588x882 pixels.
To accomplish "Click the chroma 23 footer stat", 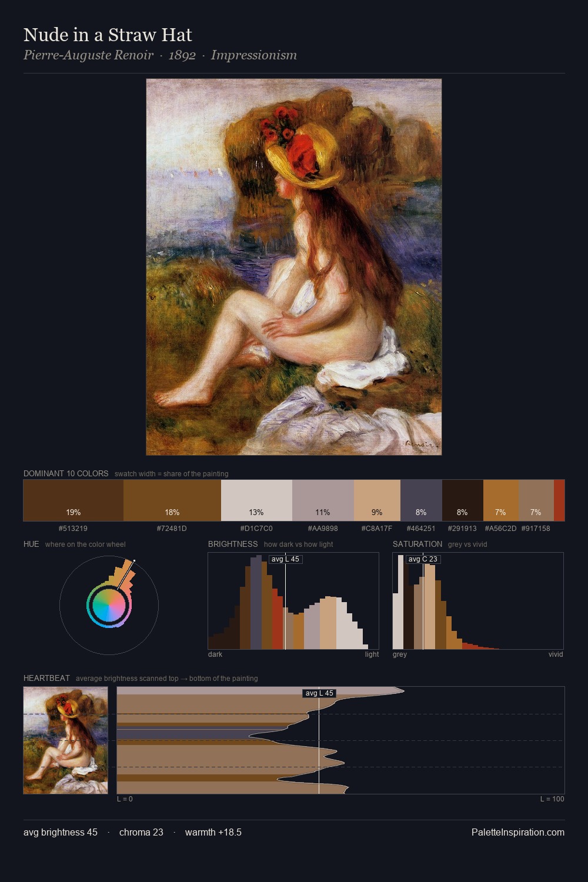I will coord(141,832).
